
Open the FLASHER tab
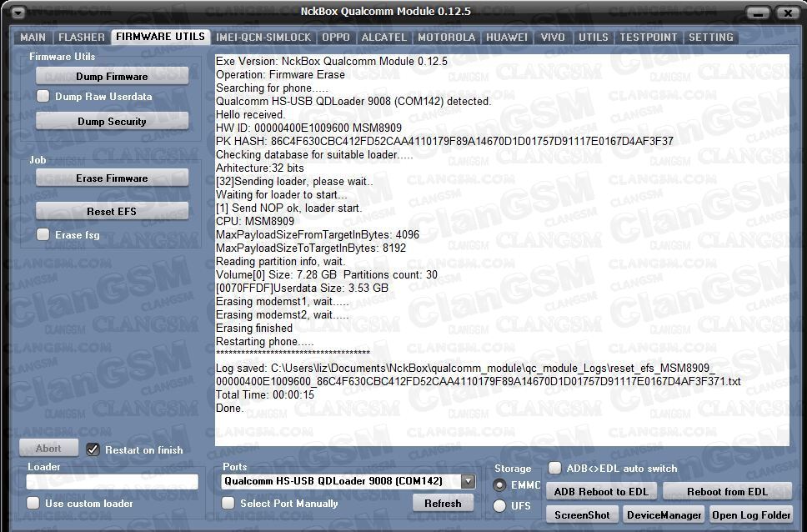(x=82, y=38)
